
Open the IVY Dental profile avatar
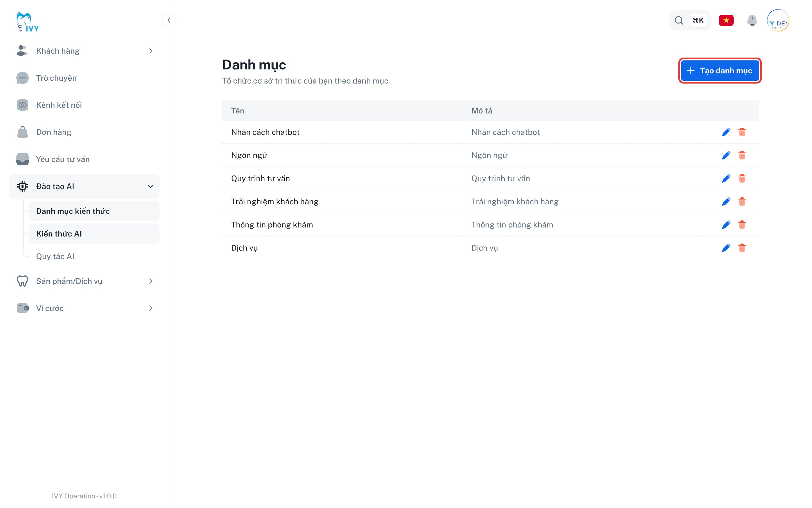(x=778, y=21)
